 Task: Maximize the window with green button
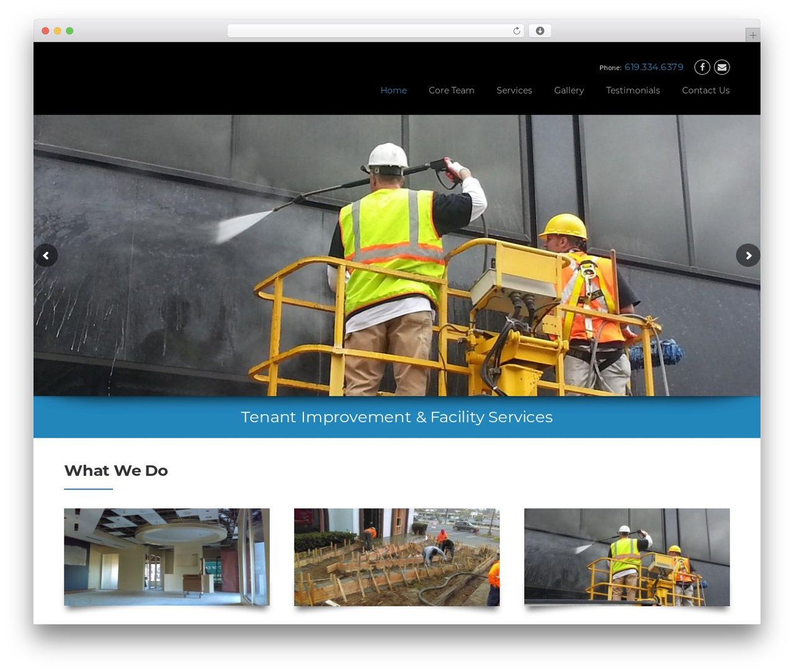point(69,31)
